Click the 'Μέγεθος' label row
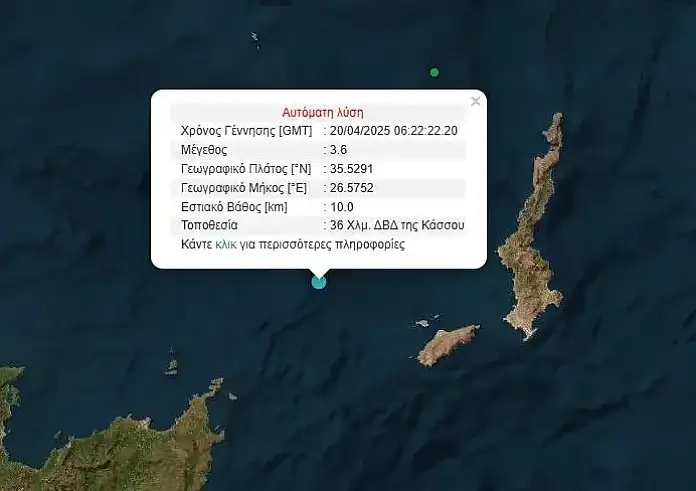Viewport: 696px width, 491px height. [205, 150]
